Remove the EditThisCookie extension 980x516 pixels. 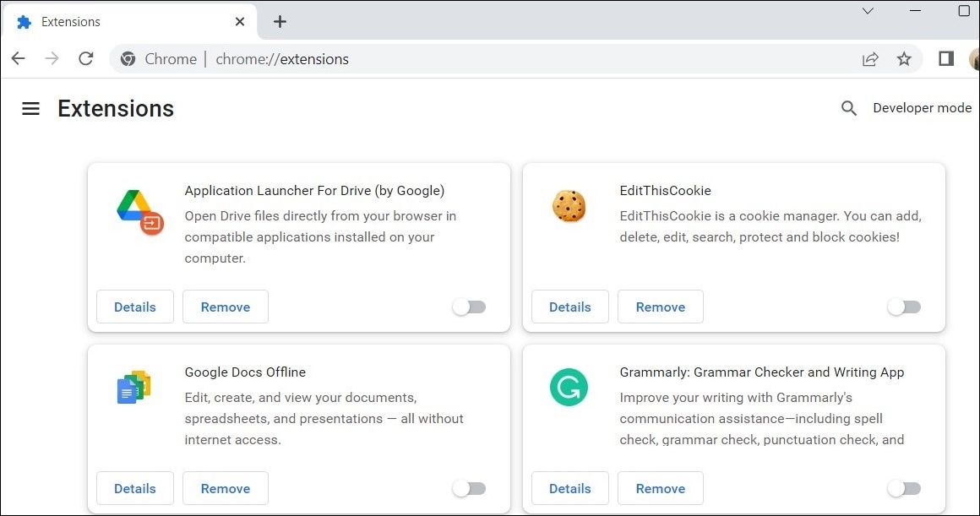pos(660,307)
